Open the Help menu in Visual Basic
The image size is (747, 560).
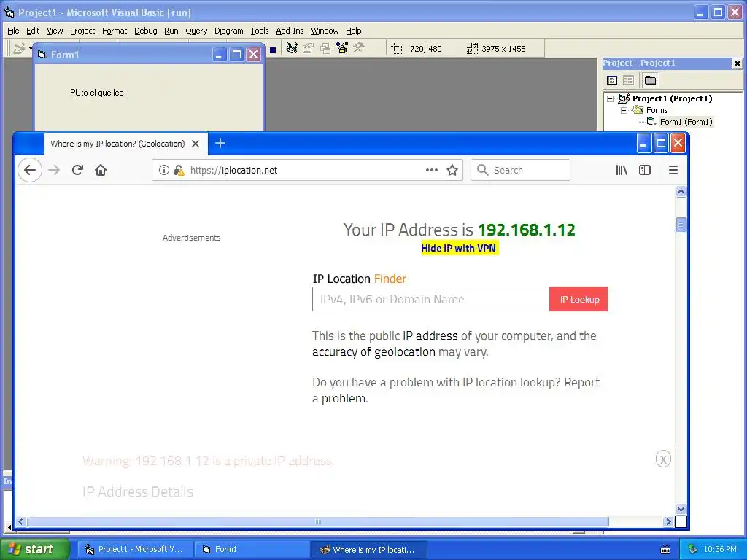point(354,31)
